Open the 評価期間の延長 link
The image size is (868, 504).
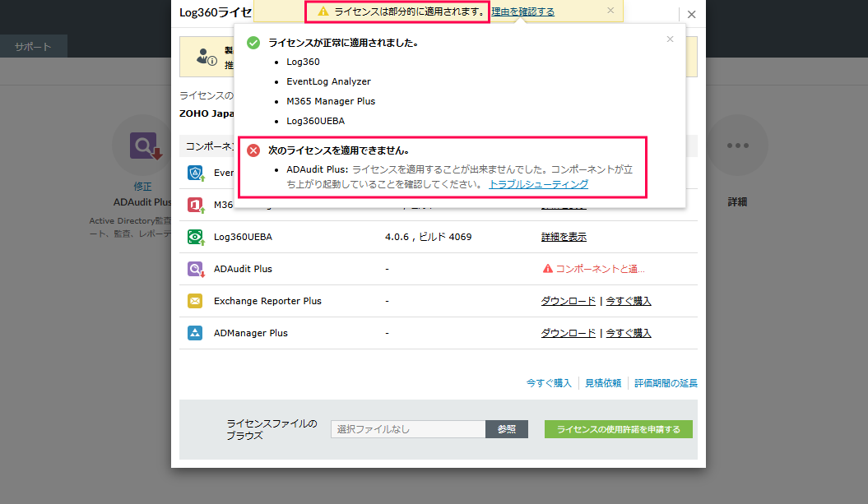[666, 383]
